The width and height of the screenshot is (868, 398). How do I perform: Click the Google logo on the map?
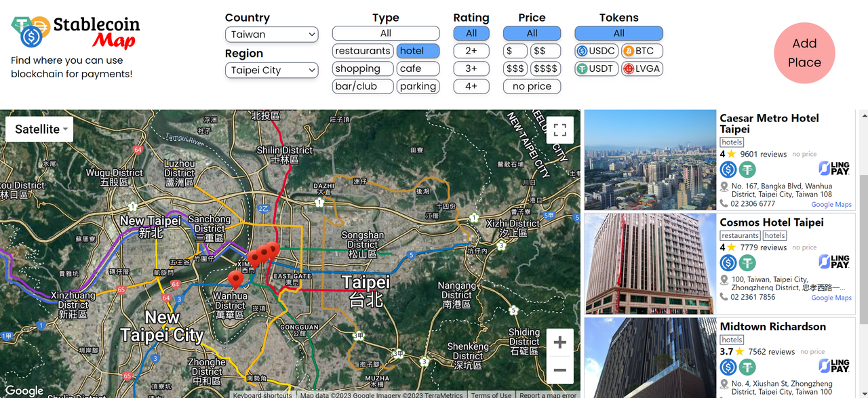coord(24,391)
